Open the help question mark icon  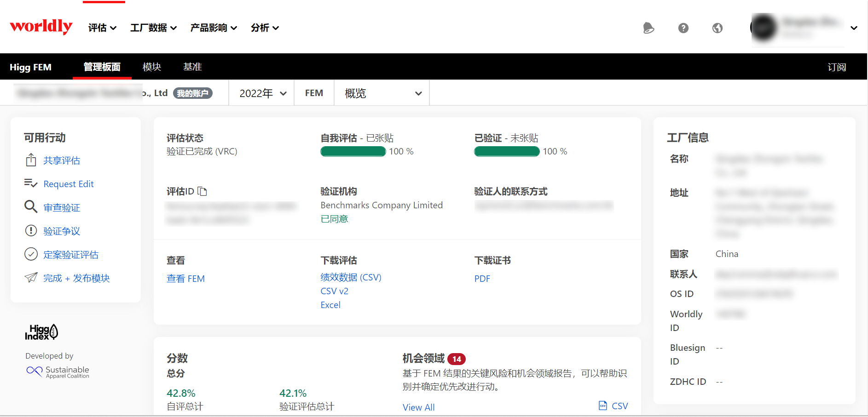(x=683, y=28)
